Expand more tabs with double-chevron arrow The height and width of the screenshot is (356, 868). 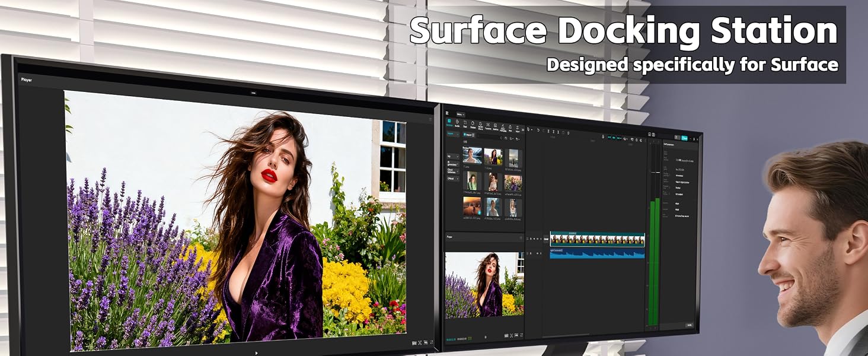tap(523, 129)
